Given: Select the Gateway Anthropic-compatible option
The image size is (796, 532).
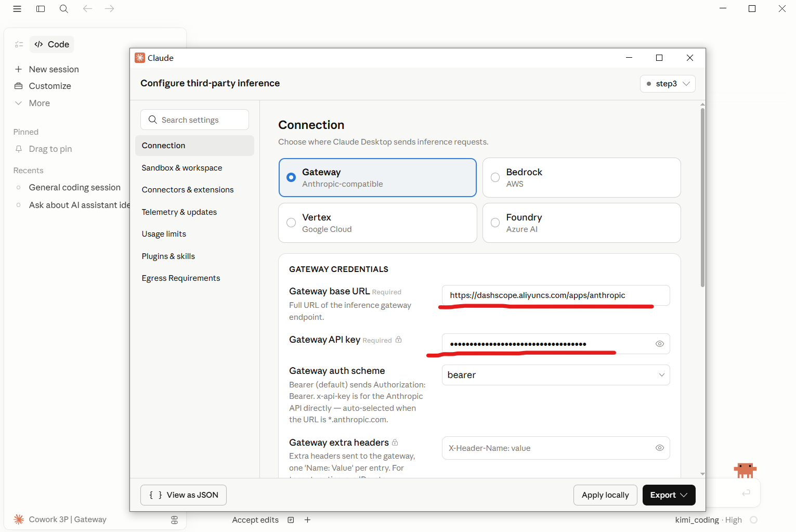Looking at the screenshot, I should pos(377,177).
